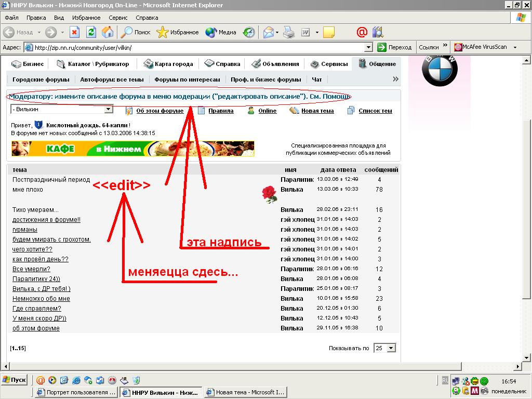Screen dimensions: 532x399
Task: Click the Print icon in toolbar
Action: click(x=289, y=32)
